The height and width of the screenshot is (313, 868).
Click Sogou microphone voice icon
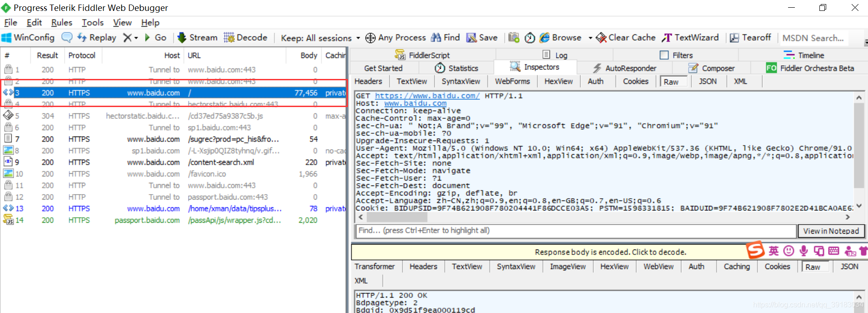(804, 250)
